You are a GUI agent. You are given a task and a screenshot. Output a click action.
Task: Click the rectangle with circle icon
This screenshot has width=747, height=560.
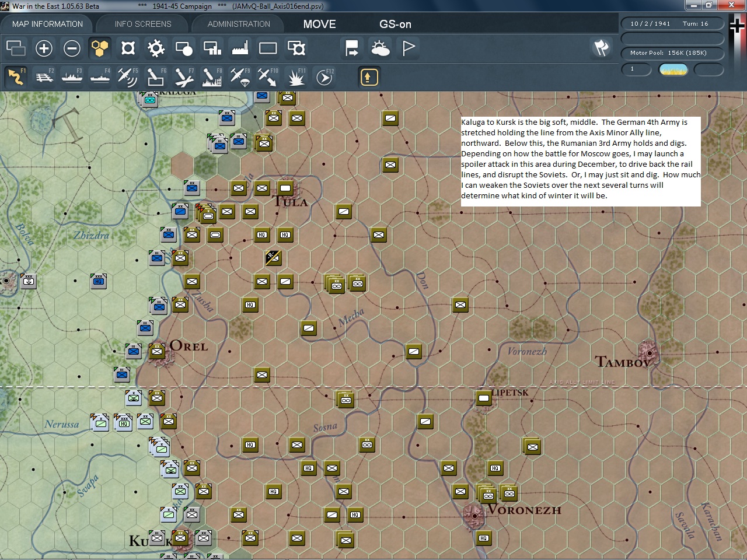point(184,48)
